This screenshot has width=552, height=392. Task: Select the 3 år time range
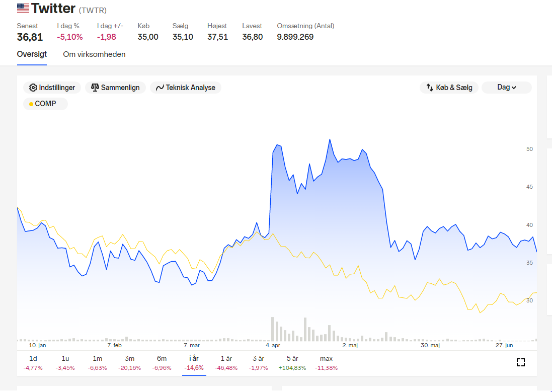(259, 363)
